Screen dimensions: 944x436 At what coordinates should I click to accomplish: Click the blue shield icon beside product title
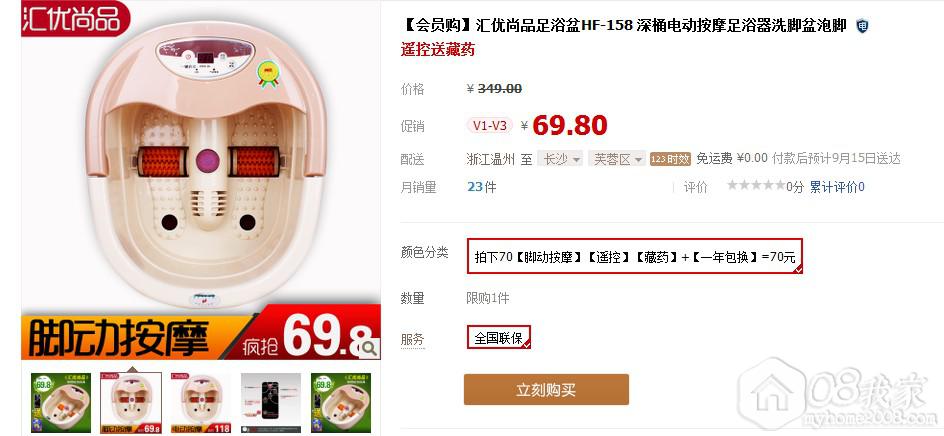click(x=862, y=26)
